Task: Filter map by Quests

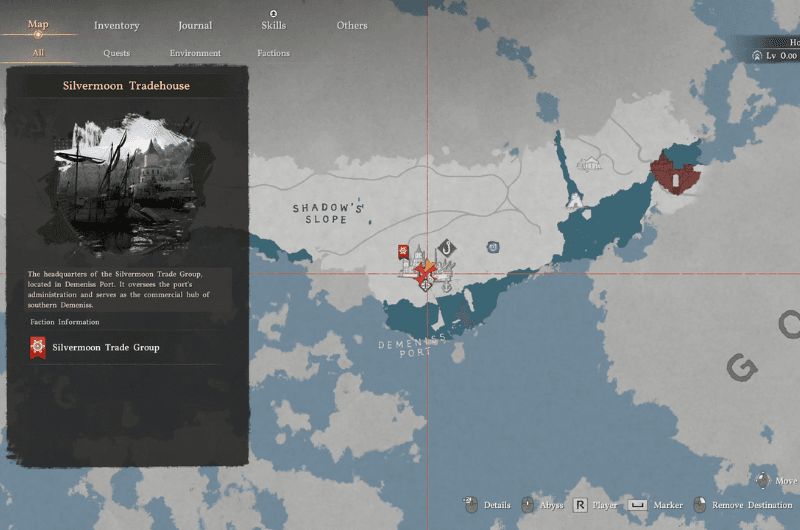Action: pos(116,53)
